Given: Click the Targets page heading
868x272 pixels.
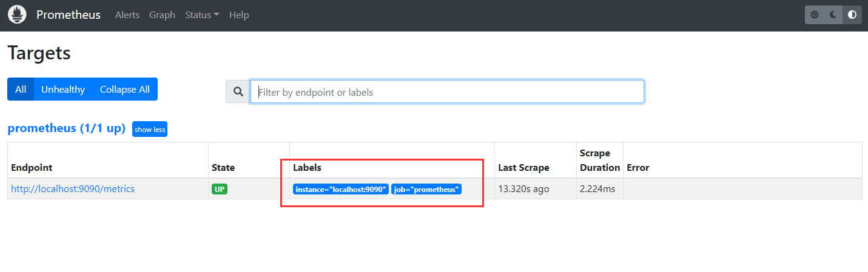Looking at the screenshot, I should [x=39, y=53].
